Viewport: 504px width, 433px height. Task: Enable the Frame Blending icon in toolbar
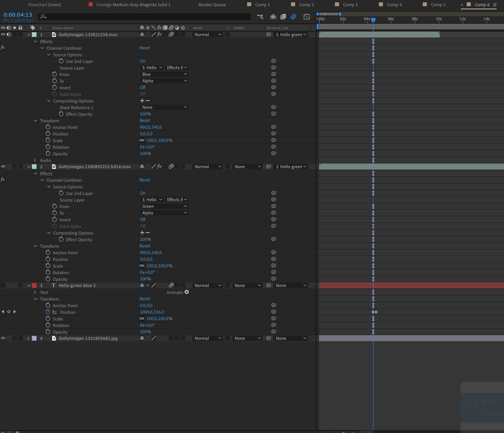(x=283, y=17)
